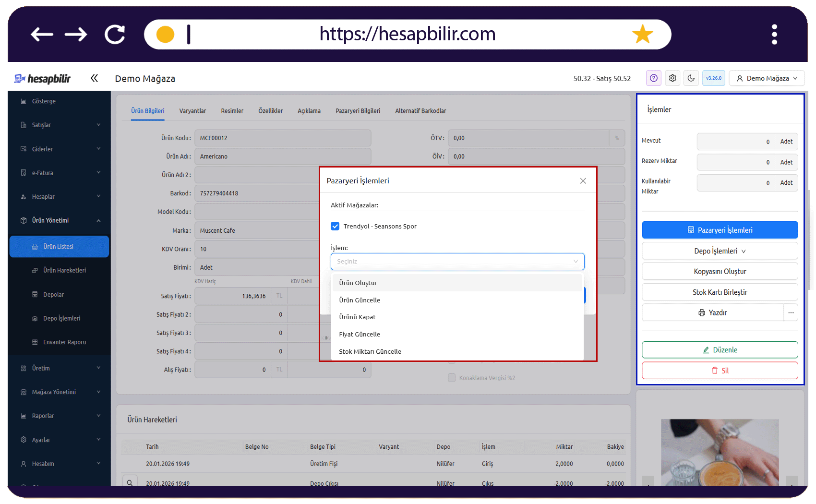
Task: Expand the Giderler sidebar menu
Action: 60,149
